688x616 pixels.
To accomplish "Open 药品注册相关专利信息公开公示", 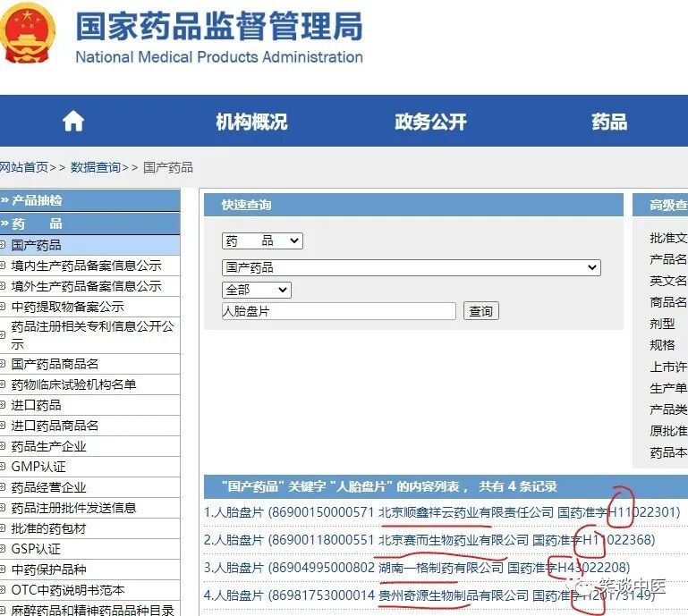I will coord(90,335).
